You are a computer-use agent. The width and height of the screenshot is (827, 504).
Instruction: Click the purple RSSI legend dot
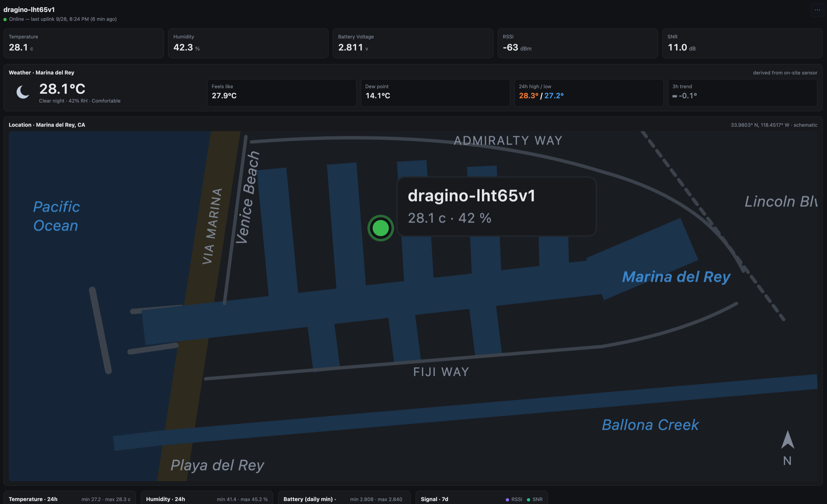click(x=507, y=499)
